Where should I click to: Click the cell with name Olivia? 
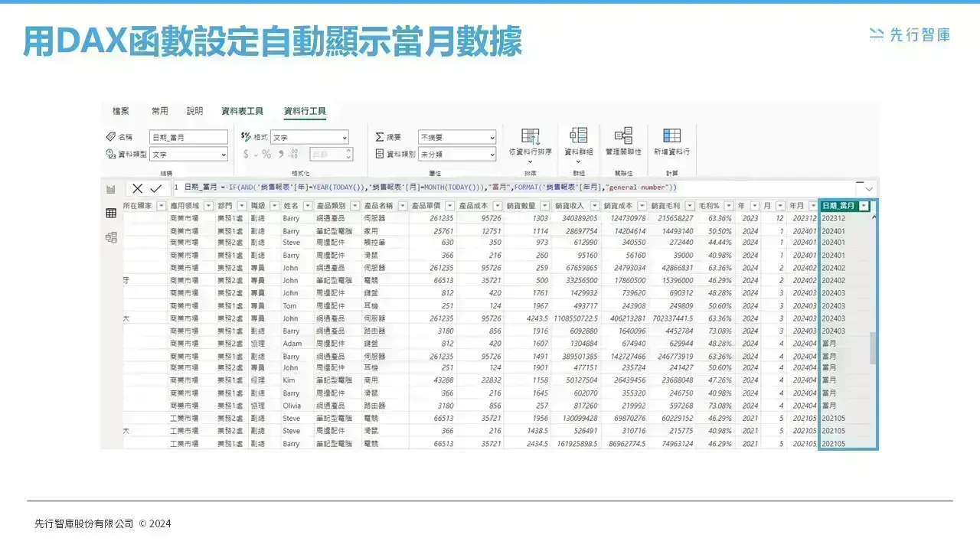click(292, 406)
